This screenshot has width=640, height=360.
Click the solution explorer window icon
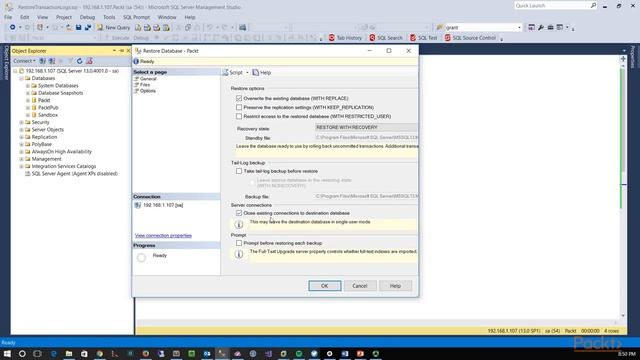531,27
